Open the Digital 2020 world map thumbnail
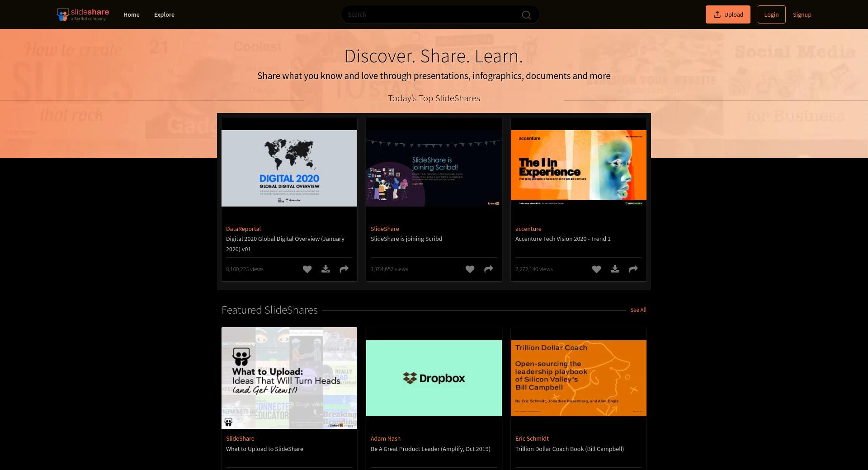 (289, 168)
